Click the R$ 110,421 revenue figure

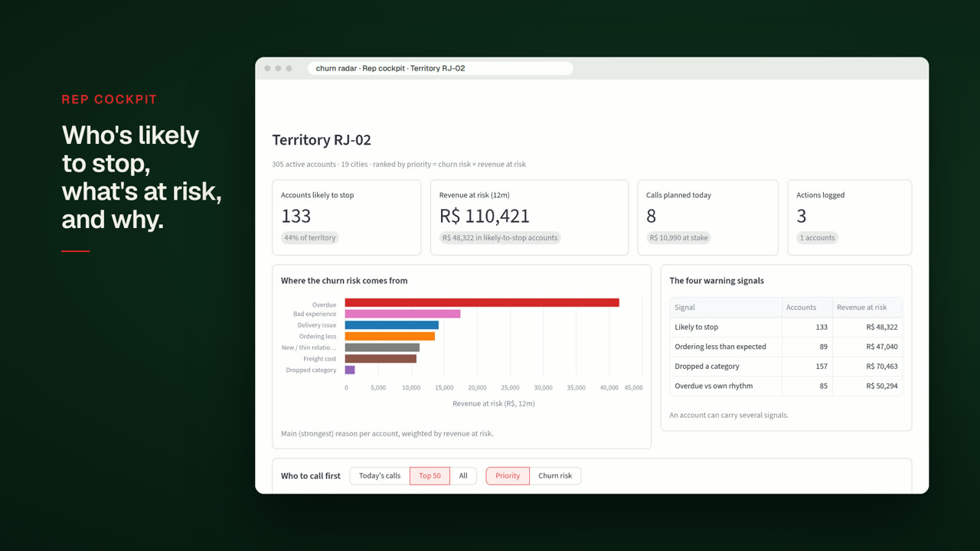[x=485, y=217]
